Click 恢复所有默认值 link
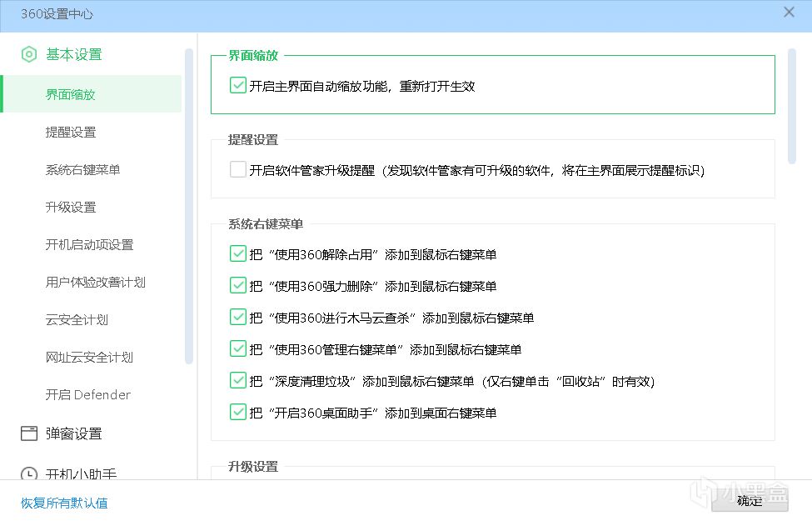 click(x=64, y=503)
